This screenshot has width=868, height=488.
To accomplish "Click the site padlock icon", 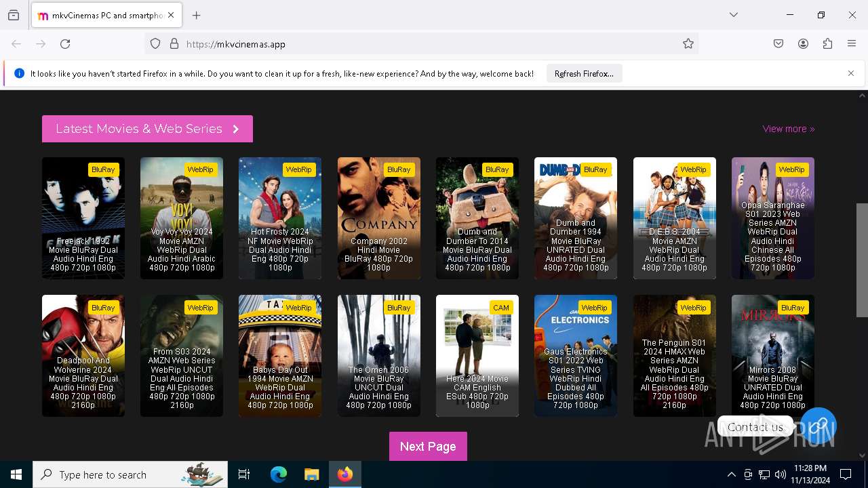I will coord(174,44).
